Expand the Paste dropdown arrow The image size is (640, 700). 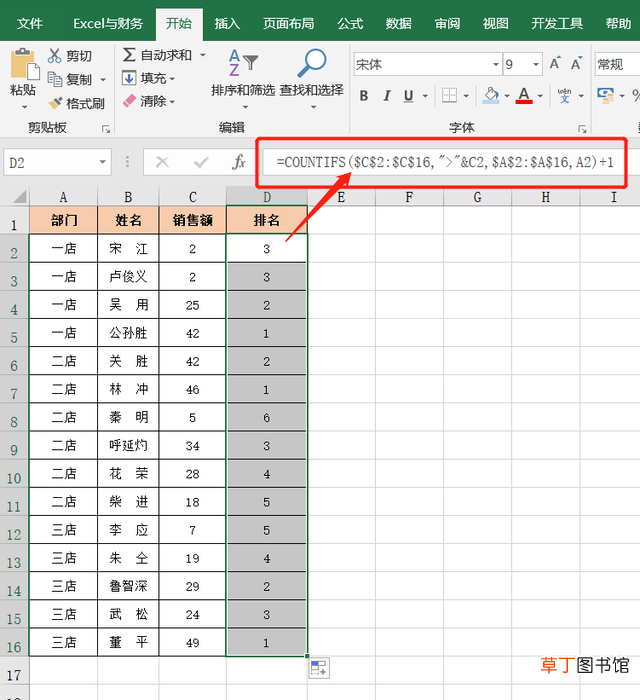point(25,107)
